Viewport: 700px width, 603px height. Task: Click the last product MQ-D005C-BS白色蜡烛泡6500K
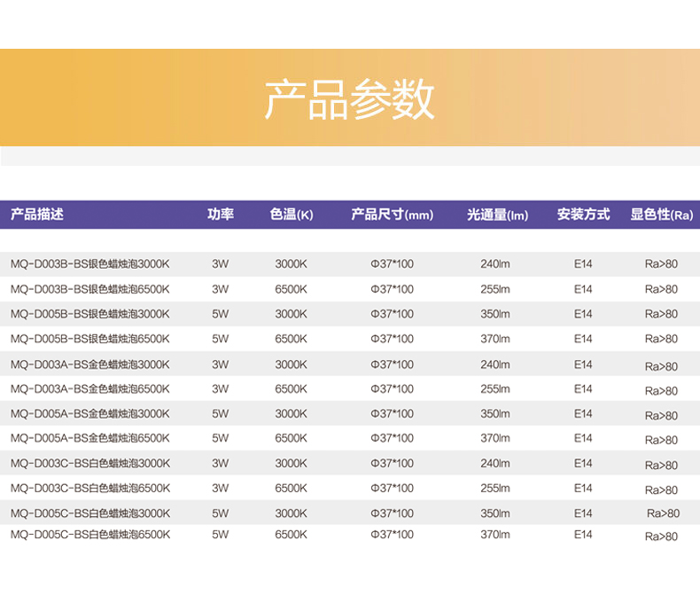tap(89, 535)
